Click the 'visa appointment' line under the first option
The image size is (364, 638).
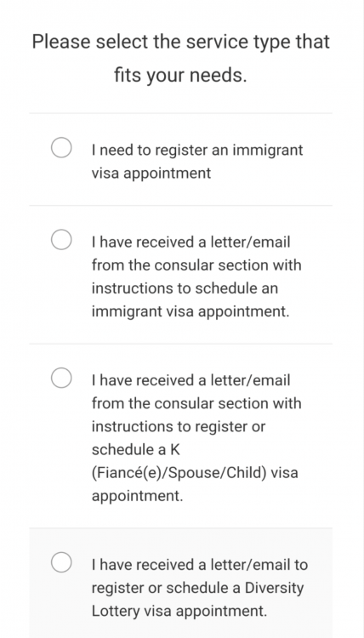tap(151, 174)
